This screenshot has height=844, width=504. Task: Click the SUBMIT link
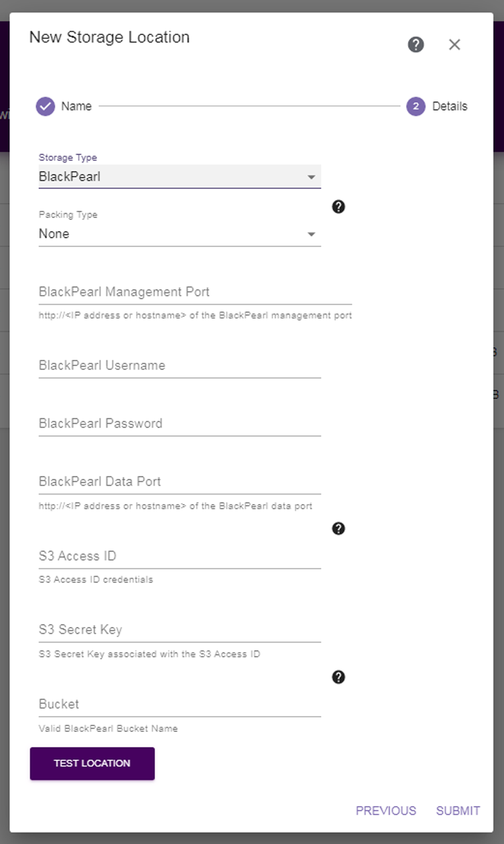tap(458, 810)
